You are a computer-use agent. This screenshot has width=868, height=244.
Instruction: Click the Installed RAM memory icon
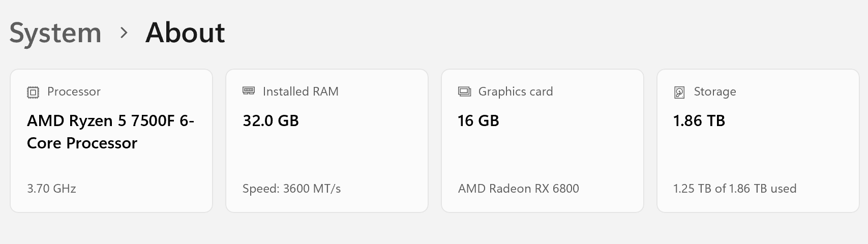coord(249,90)
